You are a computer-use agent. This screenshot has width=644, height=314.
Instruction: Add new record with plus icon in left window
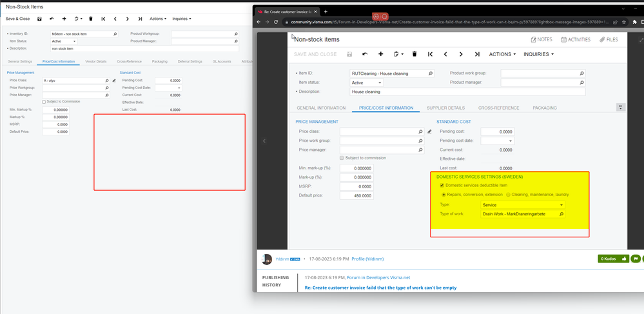[x=64, y=19]
